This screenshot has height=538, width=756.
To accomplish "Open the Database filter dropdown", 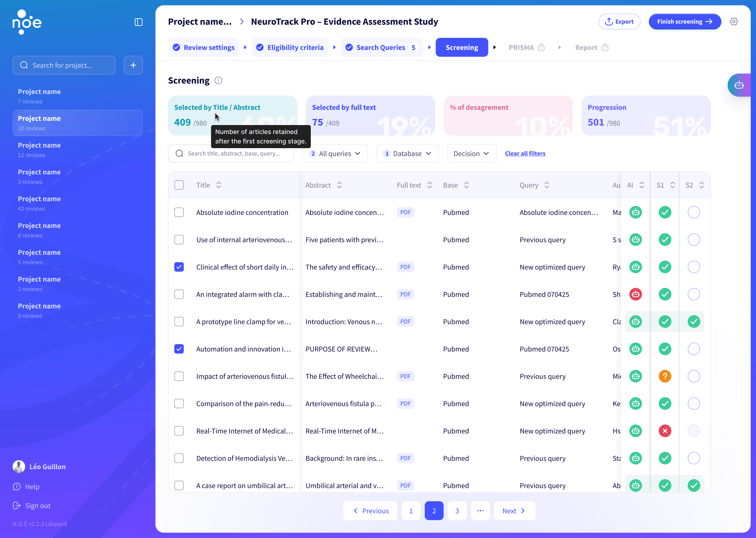I will point(407,153).
